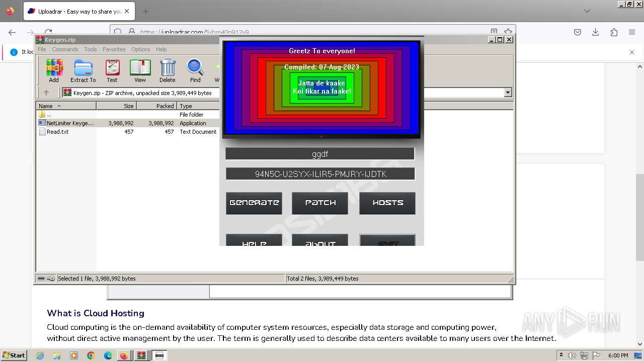Click the name field containing 'ggdf'
The image size is (644, 362).
tap(320, 154)
